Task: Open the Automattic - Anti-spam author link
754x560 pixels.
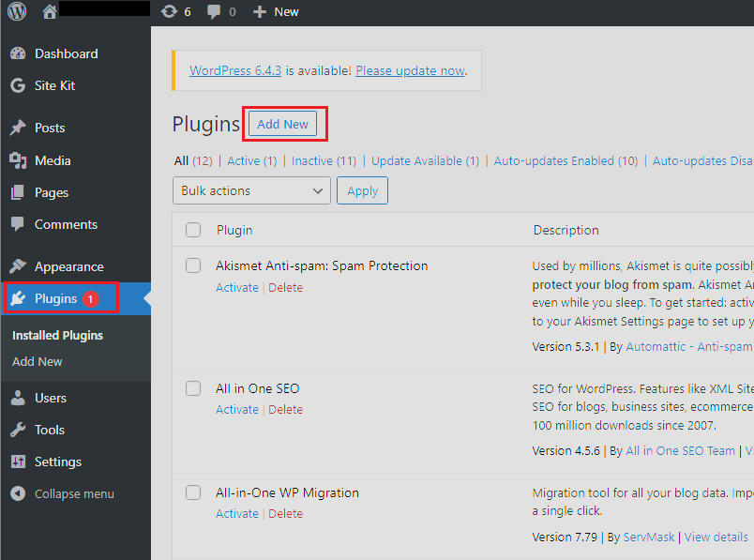Action: 689,347
